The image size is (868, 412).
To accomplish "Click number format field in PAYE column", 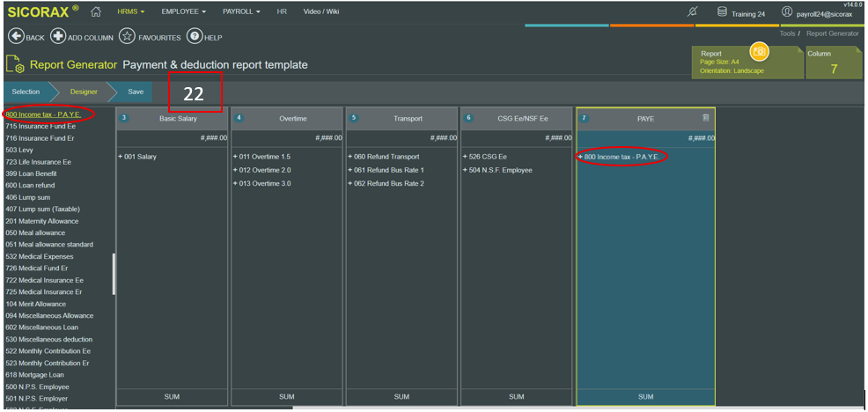I will 645,138.
